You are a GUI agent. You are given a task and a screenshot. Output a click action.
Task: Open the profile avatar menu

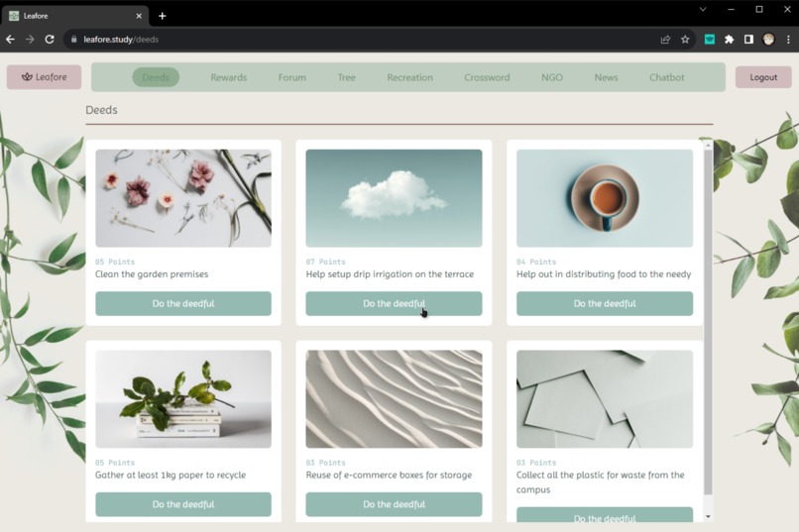(x=768, y=40)
